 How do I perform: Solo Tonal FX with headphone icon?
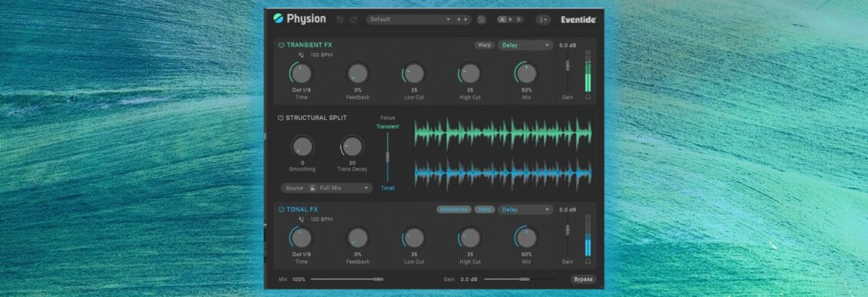coord(588,261)
